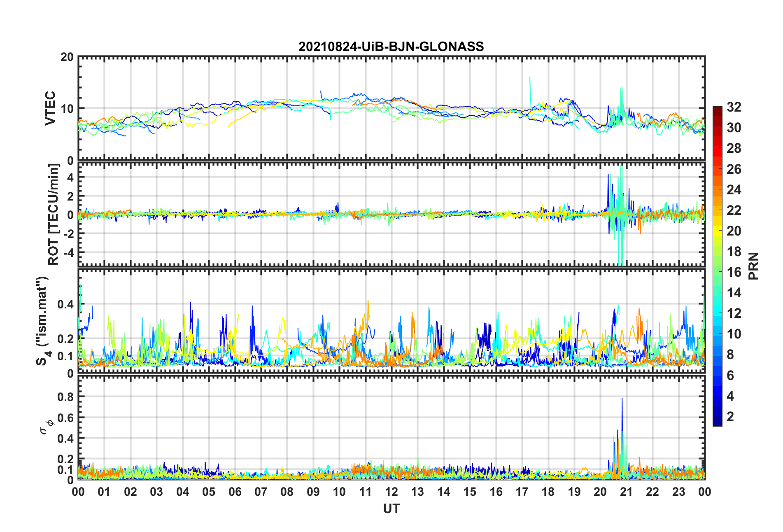The height and width of the screenshot is (532, 783).
Task: Click colorbar tick value 16
Action: coord(734,272)
